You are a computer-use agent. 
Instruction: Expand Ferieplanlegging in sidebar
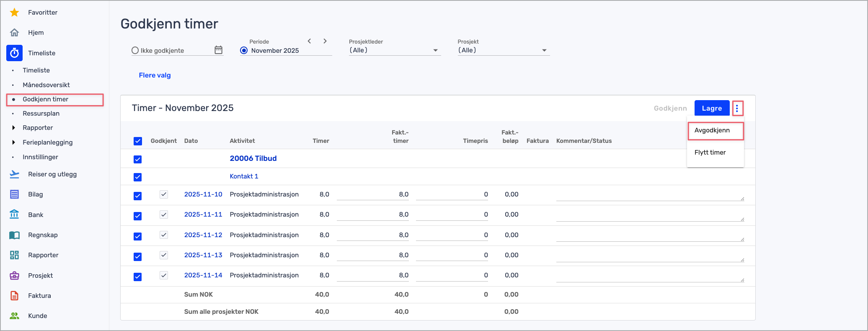(x=14, y=142)
